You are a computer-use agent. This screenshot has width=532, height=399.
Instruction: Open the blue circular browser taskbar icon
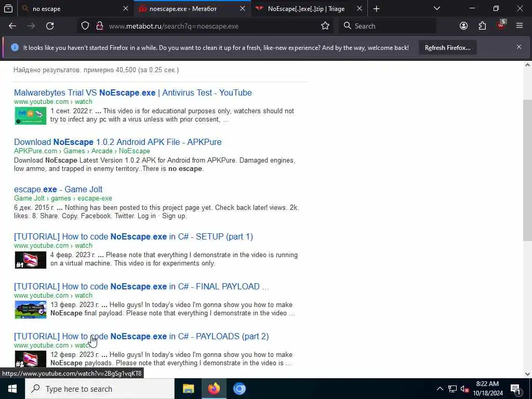[x=239, y=389]
